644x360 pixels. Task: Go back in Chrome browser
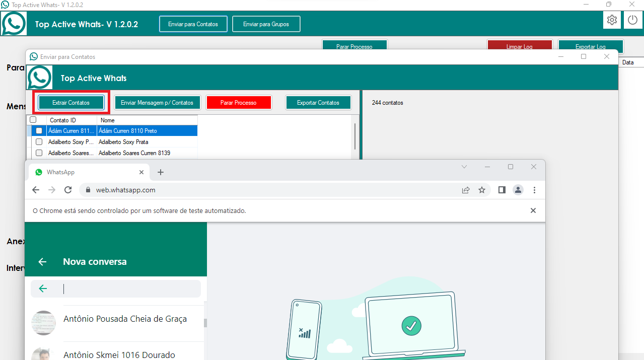(x=35, y=190)
